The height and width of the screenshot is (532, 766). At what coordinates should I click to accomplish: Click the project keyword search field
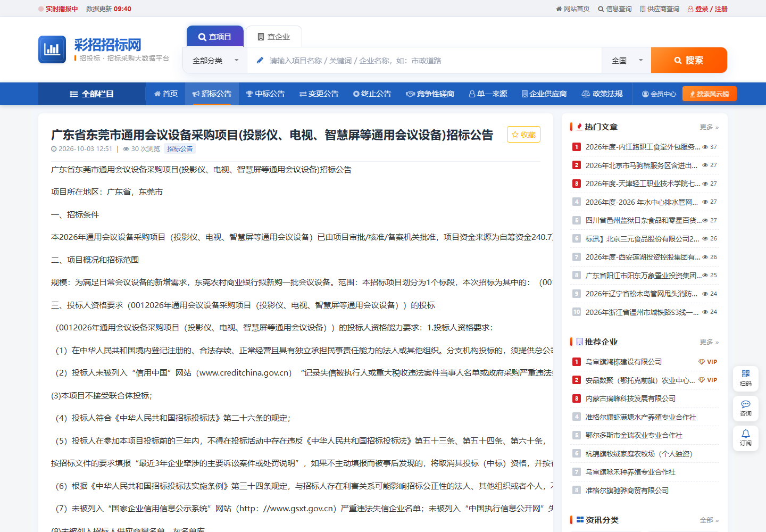pos(424,61)
